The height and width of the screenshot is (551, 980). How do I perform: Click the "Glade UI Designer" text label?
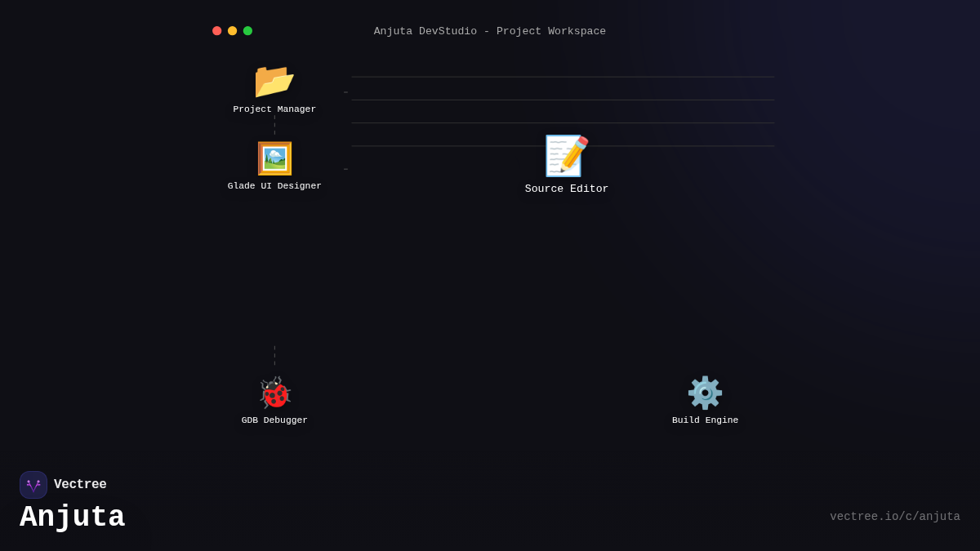274,186
